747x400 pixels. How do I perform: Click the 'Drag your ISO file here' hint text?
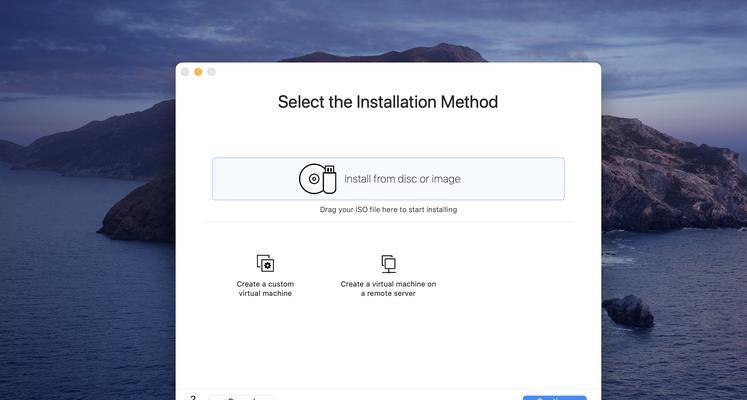click(388, 210)
